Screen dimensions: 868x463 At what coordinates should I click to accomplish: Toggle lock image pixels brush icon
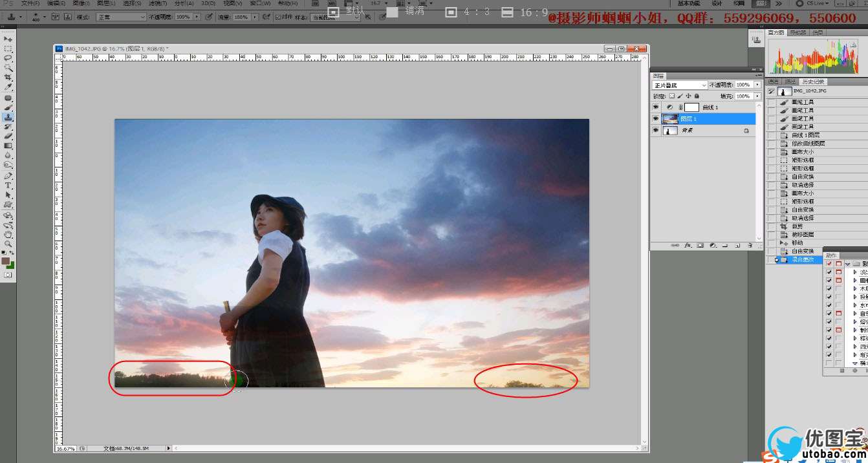(680, 96)
